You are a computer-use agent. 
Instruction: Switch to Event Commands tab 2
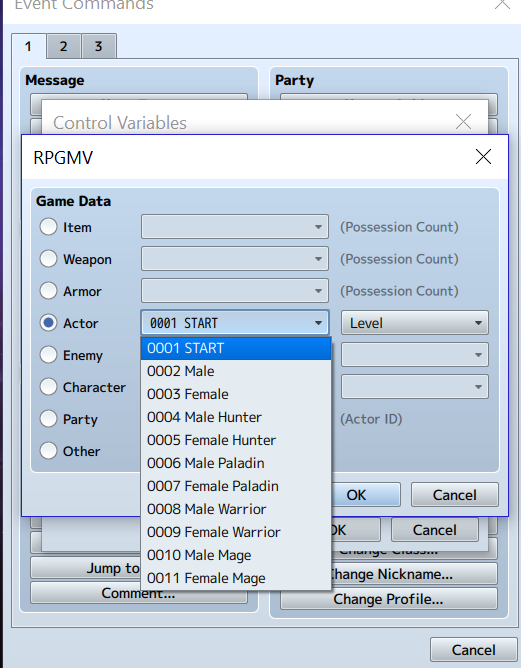click(63, 46)
